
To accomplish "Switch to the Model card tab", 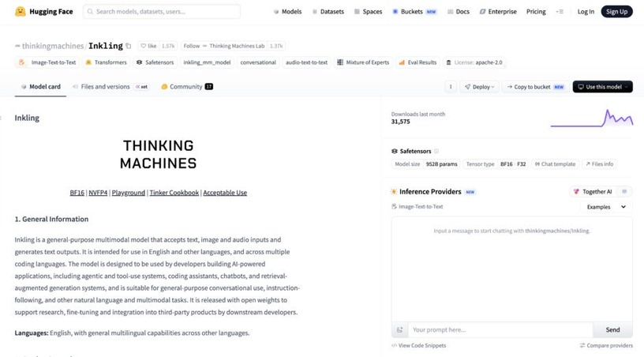I will (x=41, y=87).
